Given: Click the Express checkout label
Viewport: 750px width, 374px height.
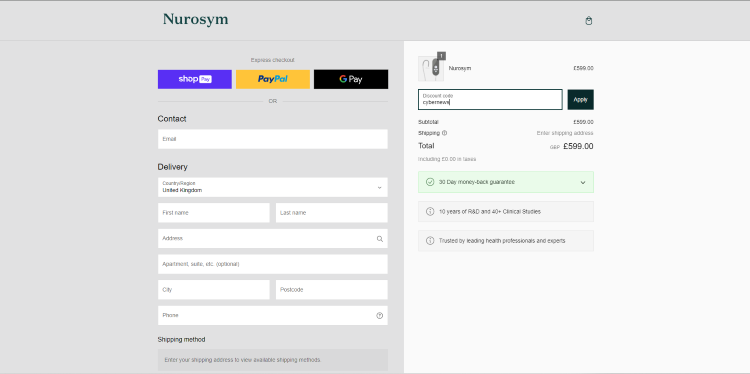Looking at the screenshot, I should 273,60.
